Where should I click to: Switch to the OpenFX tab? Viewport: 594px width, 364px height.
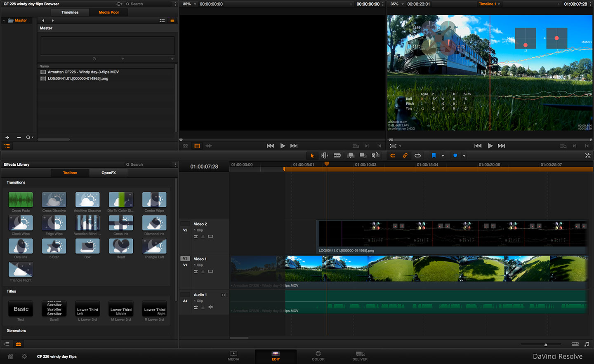[108, 173]
